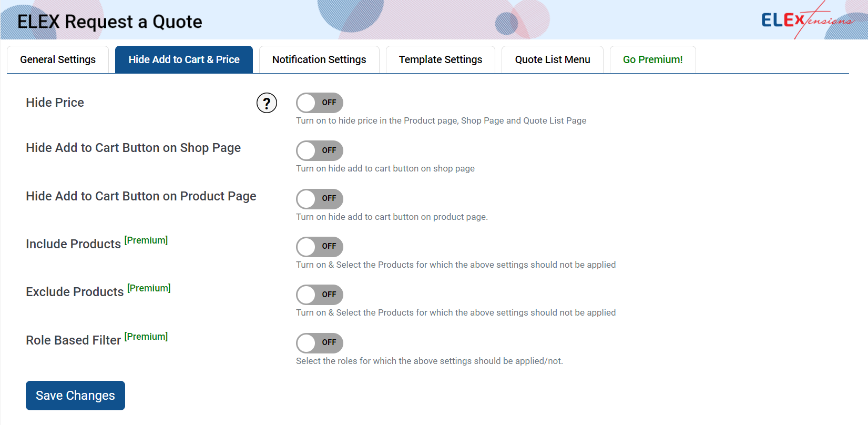The width and height of the screenshot is (868, 425).
Task: Click the ELEXtensions logo
Action: tap(807, 20)
